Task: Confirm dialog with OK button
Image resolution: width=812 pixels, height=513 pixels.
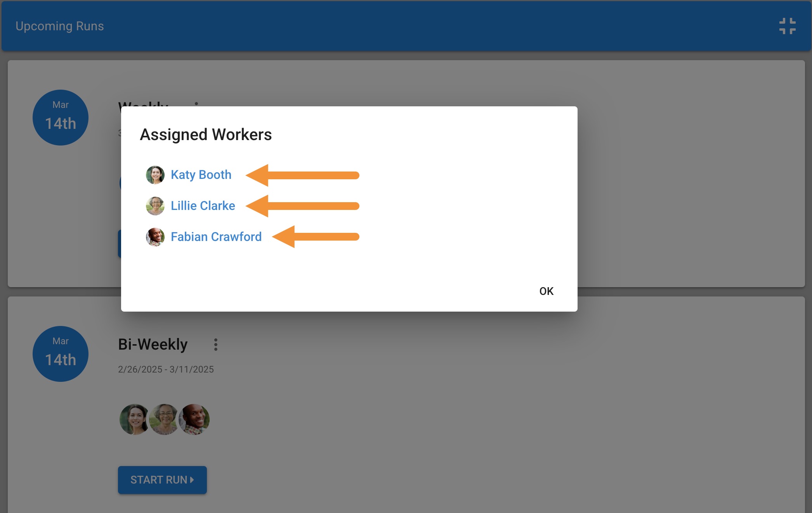Action: coord(547,291)
